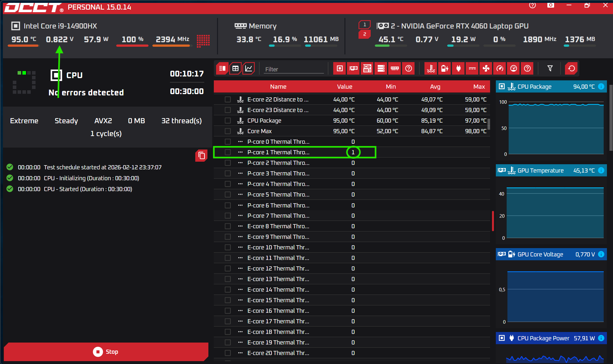Switch monitoring to the table view
The height and width of the screenshot is (364, 613).
235,69
